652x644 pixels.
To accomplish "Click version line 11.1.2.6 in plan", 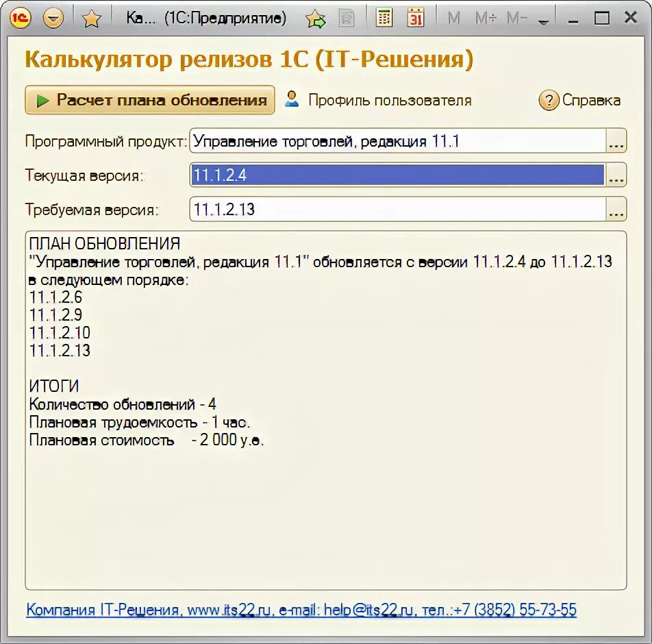I will pyautogui.click(x=55, y=297).
